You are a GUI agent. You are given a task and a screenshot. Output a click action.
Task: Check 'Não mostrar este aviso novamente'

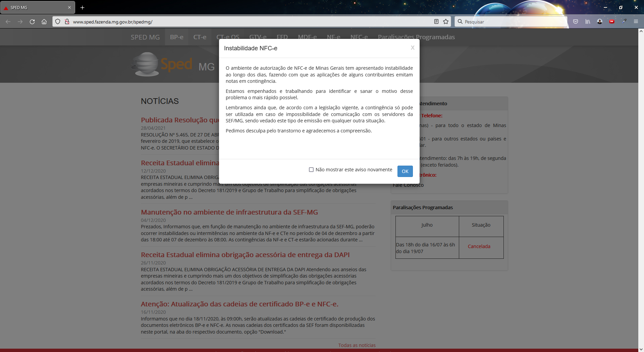[311, 170]
